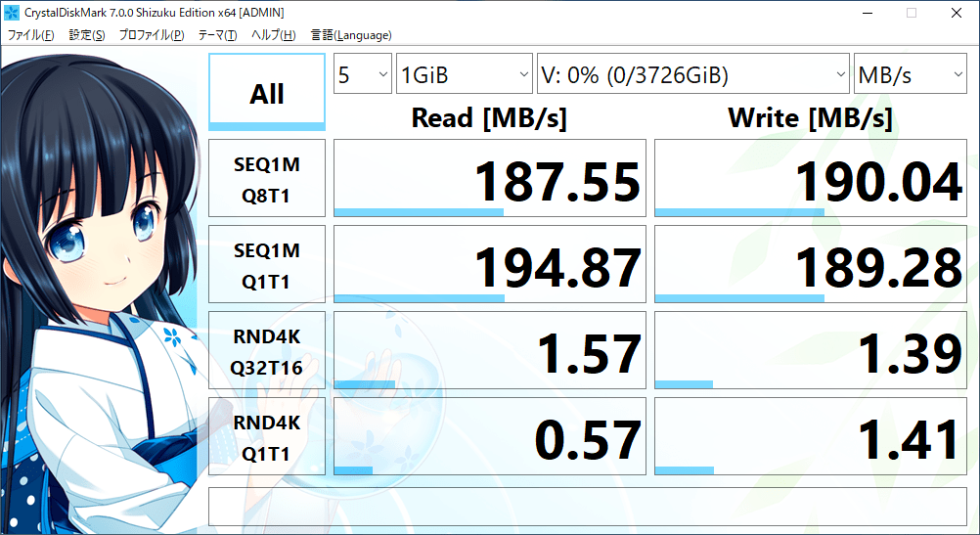Click the 187.55 sequential read result

point(490,178)
